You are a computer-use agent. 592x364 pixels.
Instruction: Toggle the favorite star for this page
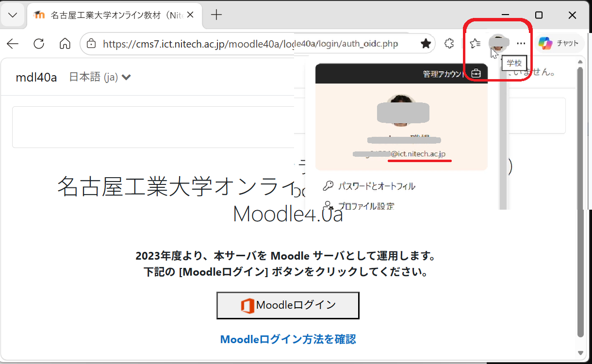(426, 44)
